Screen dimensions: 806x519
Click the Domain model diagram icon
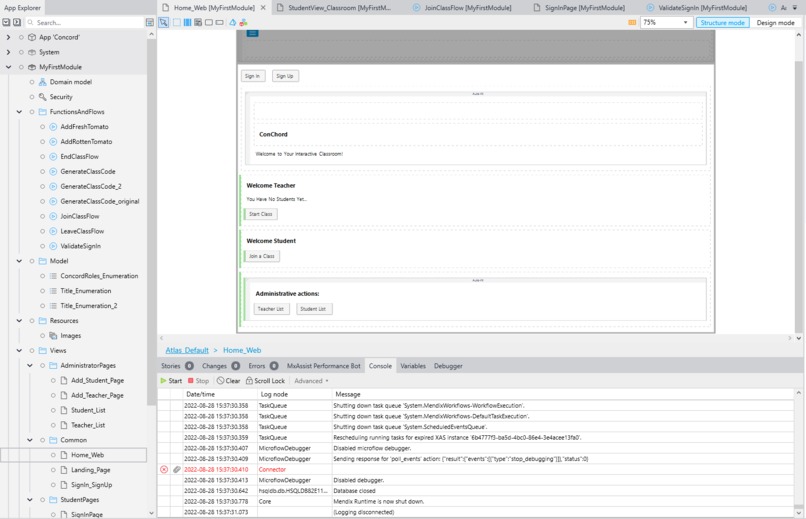coord(43,82)
